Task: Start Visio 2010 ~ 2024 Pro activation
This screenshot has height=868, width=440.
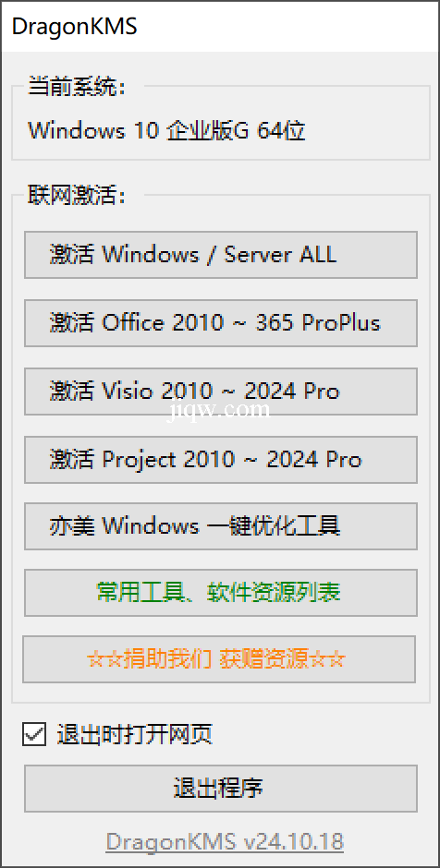Action: (x=221, y=392)
